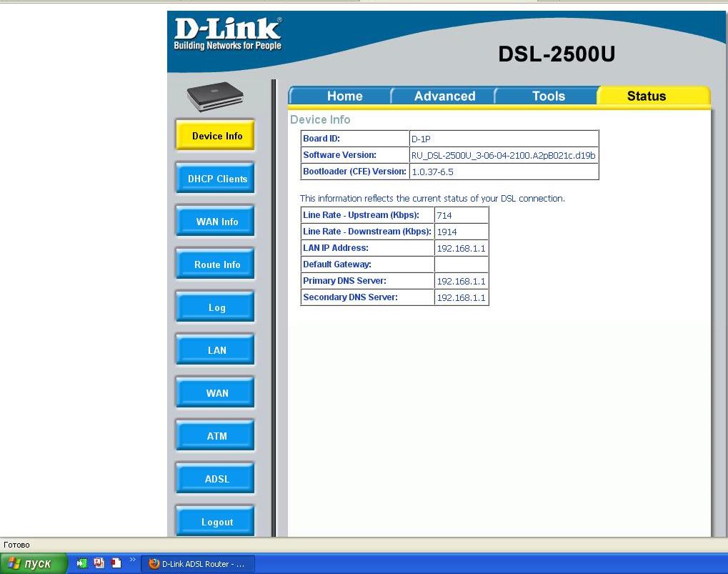Click the WAN sidebar button
Viewport: 728px width, 574px height.
pyautogui.click(x=216, y=392)
